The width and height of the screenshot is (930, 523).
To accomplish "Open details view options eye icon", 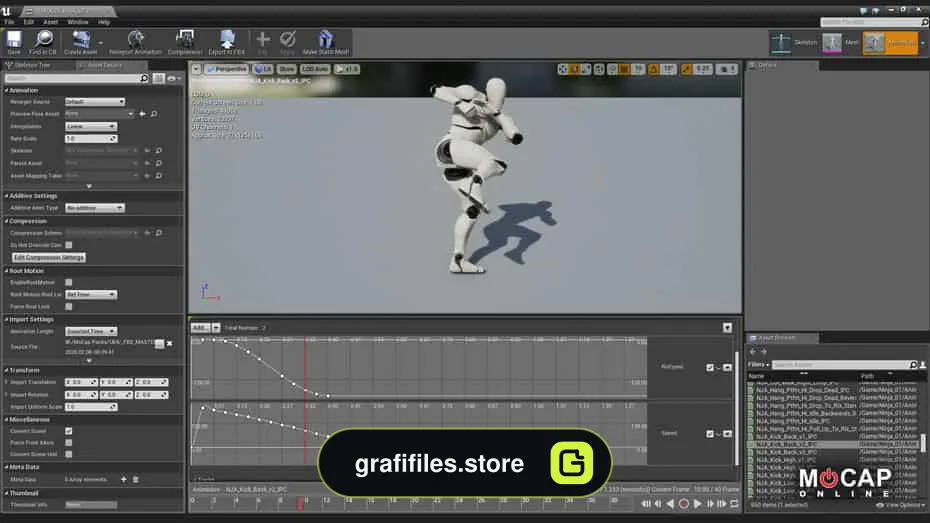I will [x=174, y=78].
